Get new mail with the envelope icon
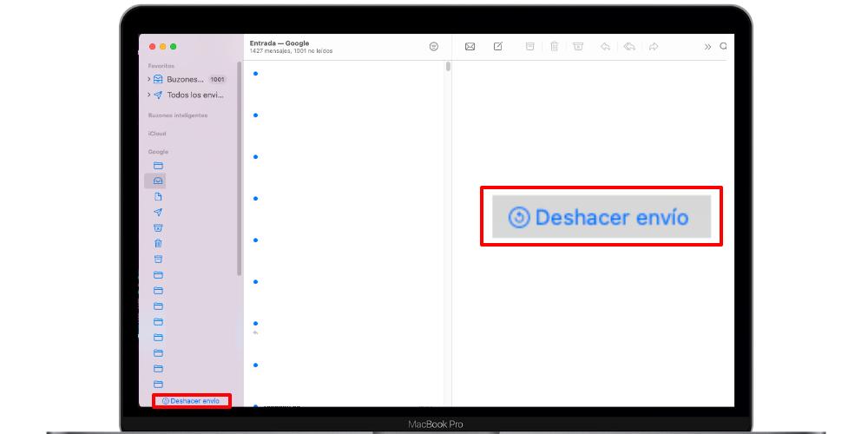This screenshot has width=868, height=434. click(470, 47)
